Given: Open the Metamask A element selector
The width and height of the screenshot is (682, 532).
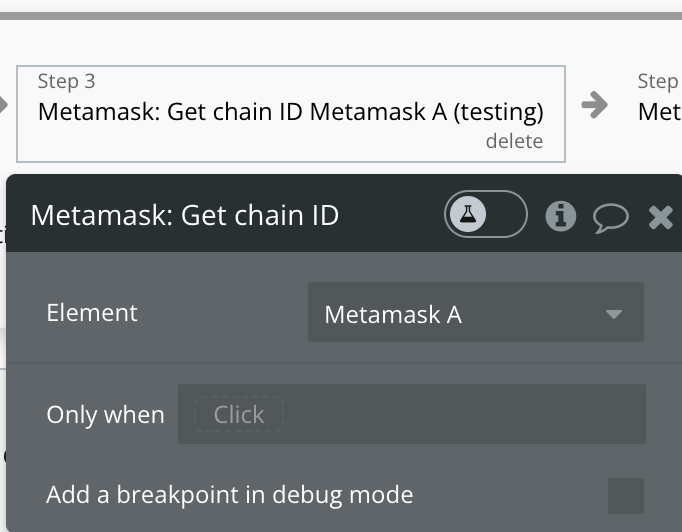Looking at the screenshot, I should (476, 312).
